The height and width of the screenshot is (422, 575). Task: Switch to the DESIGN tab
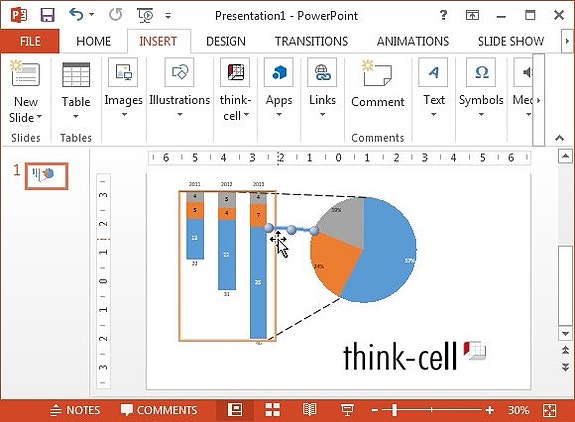click(x=226, y=41)
